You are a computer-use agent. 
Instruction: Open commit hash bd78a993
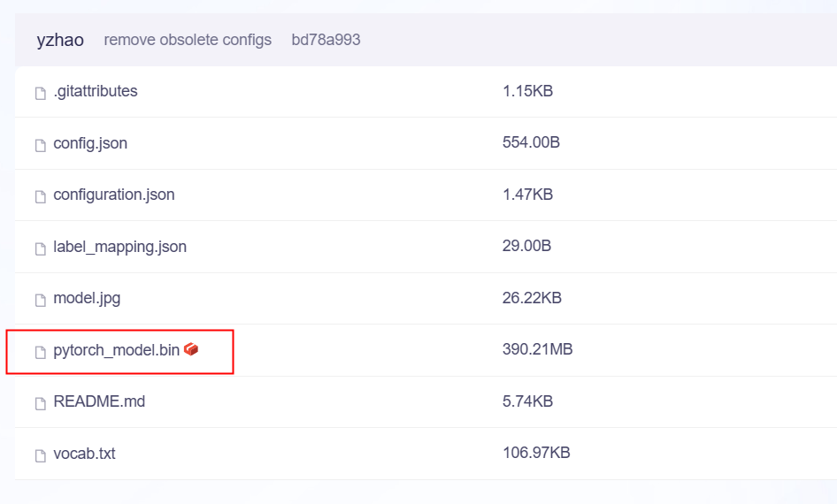(326, 40)
